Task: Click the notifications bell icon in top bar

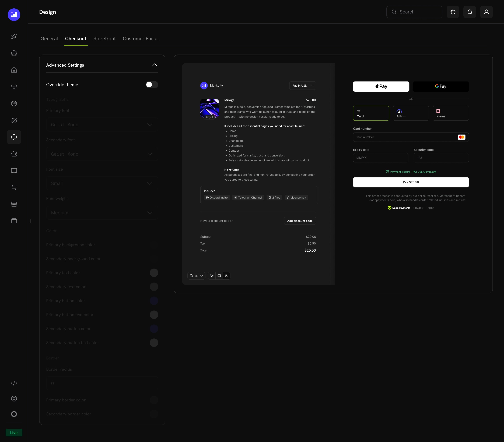Action: [470, 12]
